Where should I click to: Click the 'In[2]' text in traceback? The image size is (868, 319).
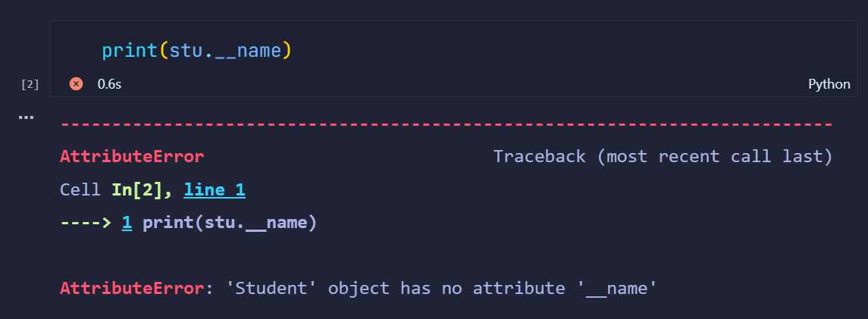[x=142, y=189]
